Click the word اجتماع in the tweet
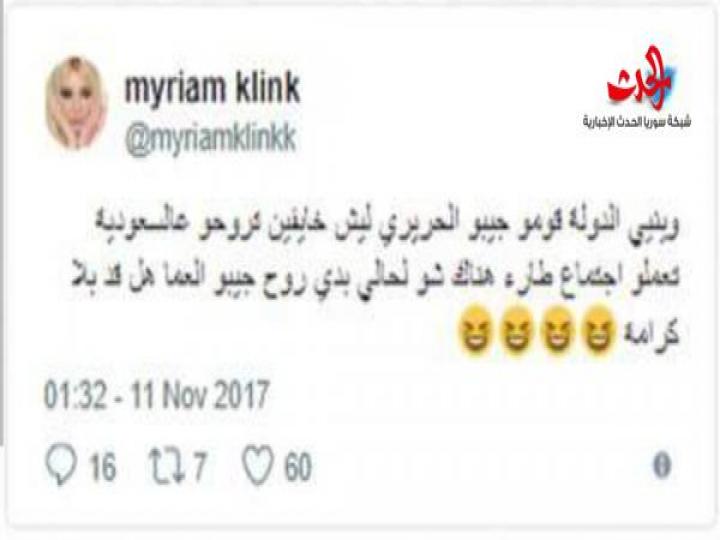Viewport: 720px width, 540px height. [x=607, y=278]
